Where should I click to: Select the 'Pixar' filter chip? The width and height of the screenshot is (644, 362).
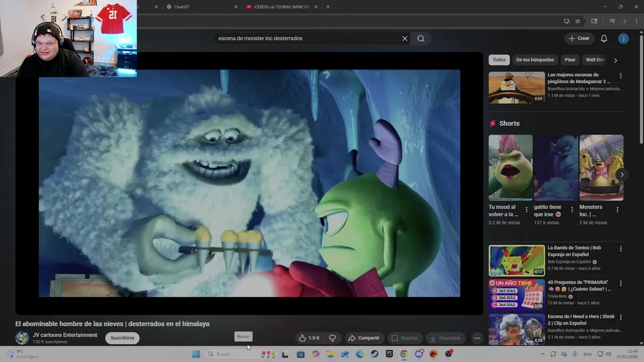click(x=570, y=60)
